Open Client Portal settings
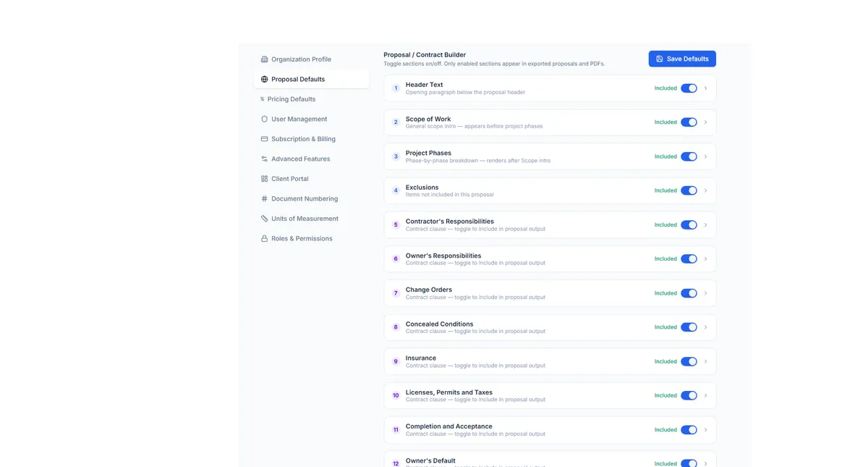This screenshot has width=868, height=467. tap(311, 179)
